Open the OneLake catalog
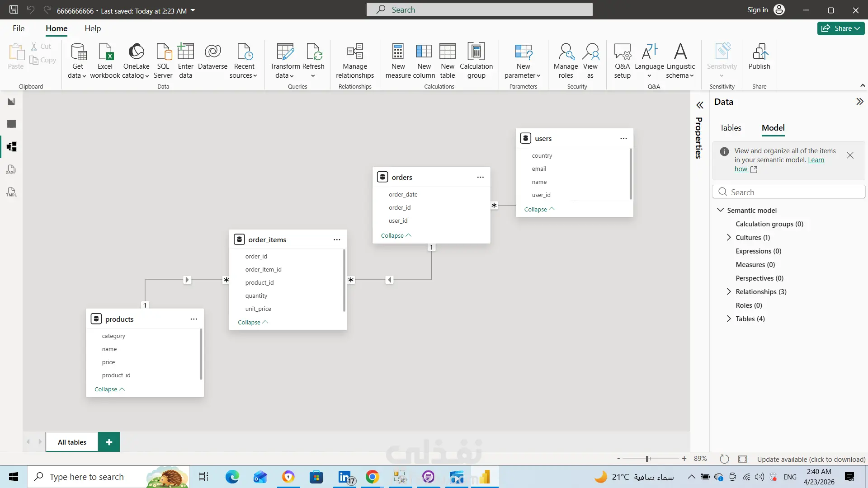This screenshot has height=488, width=868. tap(136, 61)
